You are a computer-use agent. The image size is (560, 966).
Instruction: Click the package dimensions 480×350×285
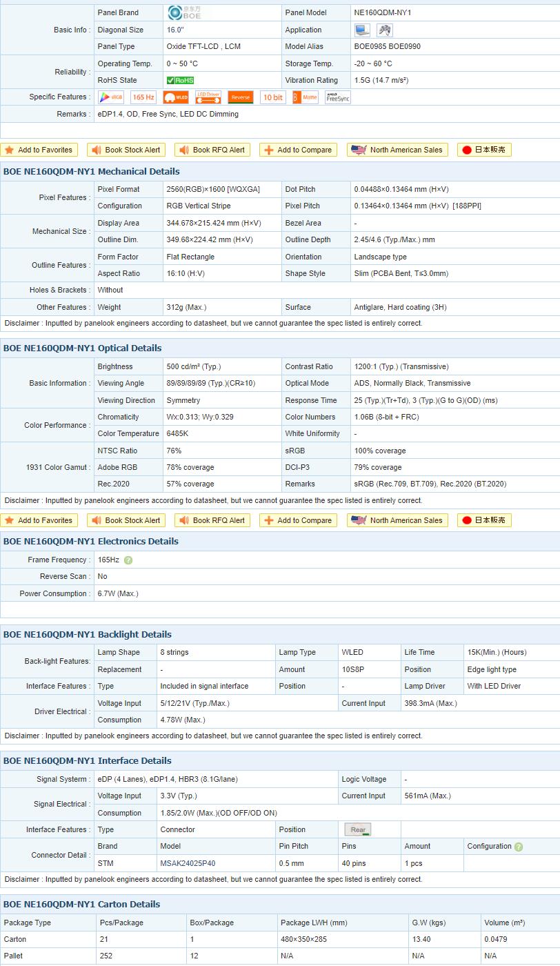click(x=303, y=939)
